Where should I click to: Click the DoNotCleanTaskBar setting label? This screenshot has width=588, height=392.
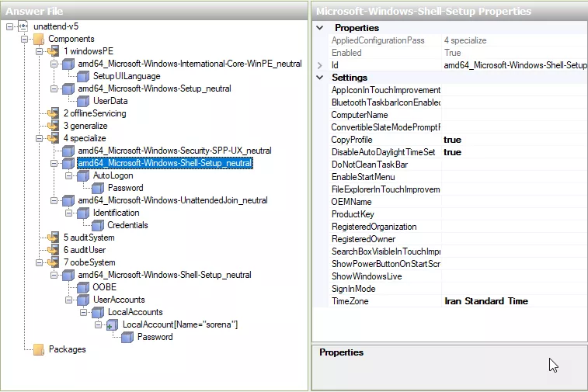[x=370, y=165]
